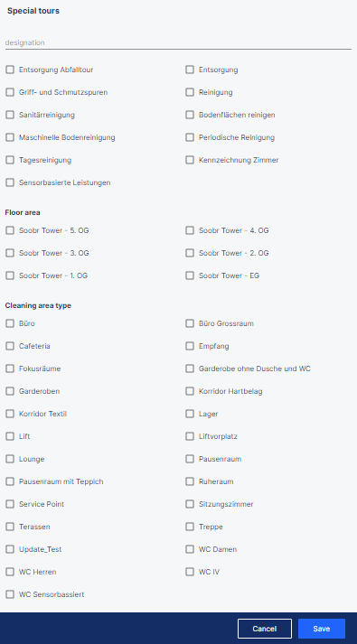
Task: Select WC Sensorbassiert checkbox
Action: 10,594
